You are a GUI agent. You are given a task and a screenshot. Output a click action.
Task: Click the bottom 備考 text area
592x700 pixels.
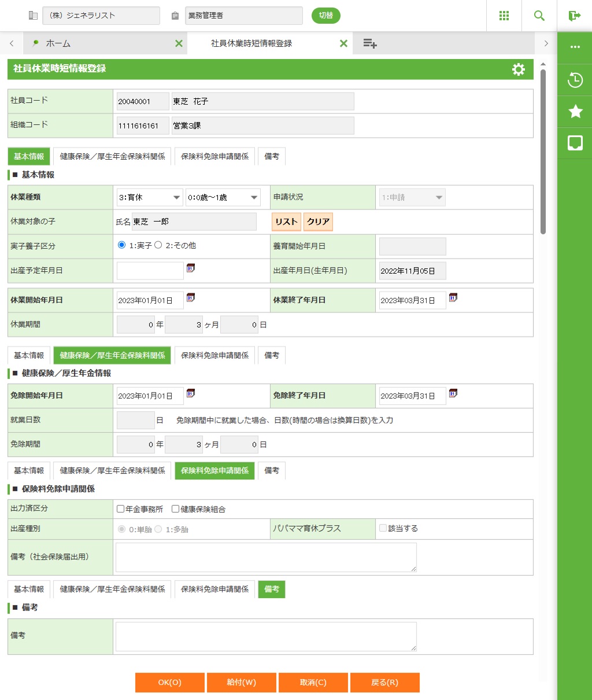pos(266,636)
